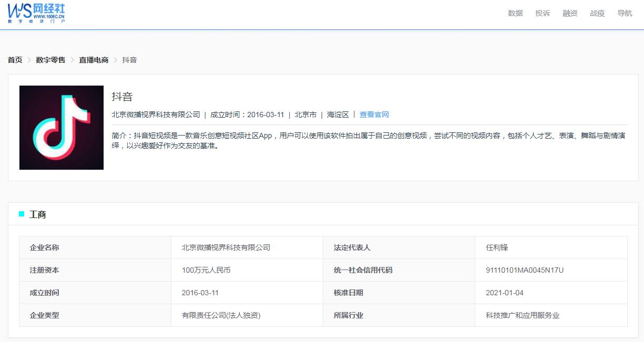Screen dimensions: 644x342
Task: Navigate to 首页 in the breadcrumb
Action: (15, 60)
